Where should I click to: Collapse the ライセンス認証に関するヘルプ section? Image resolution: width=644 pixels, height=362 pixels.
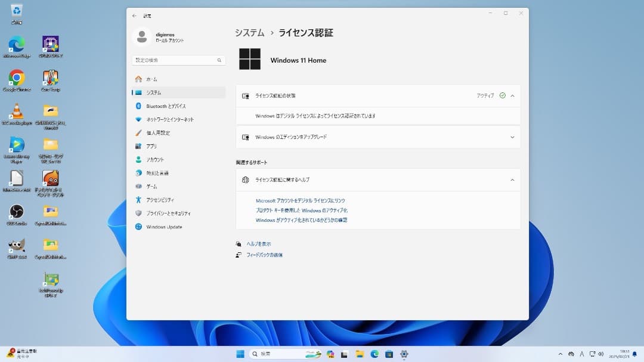pos(512,180)
